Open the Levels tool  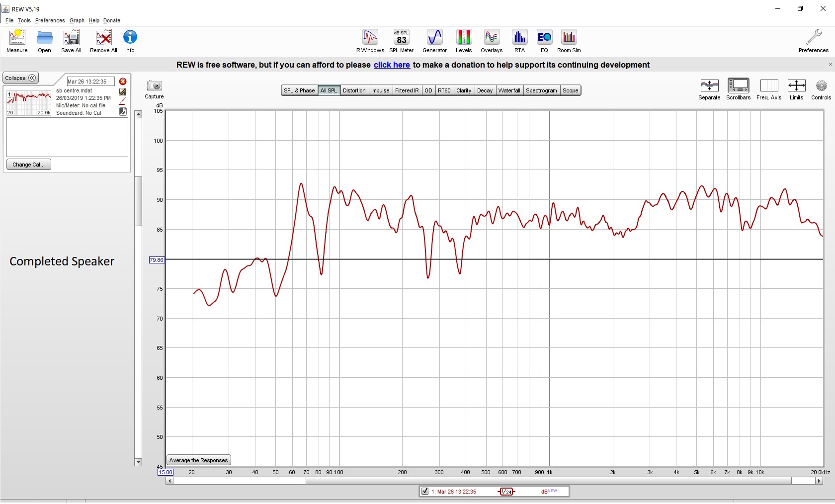[464, 41]
